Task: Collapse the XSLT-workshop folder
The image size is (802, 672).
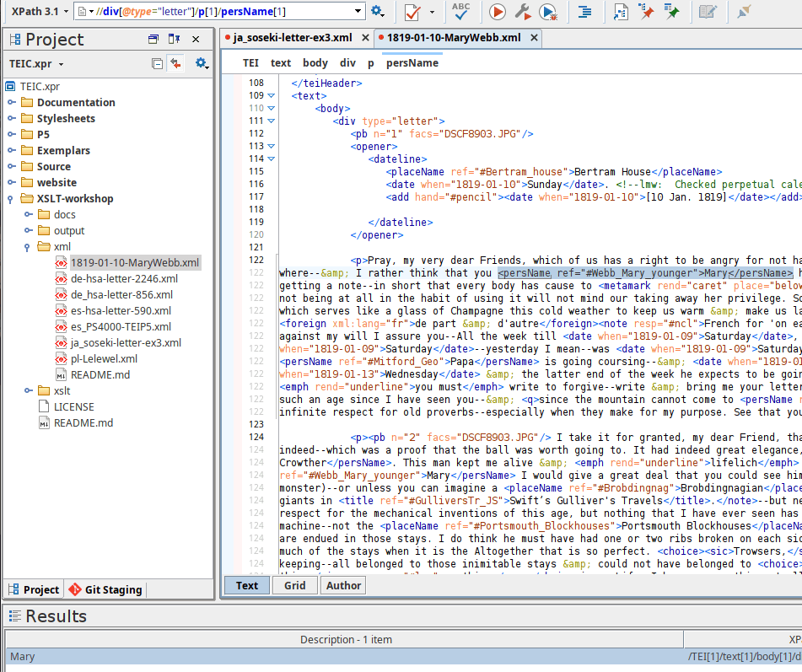Action: [10, 199]
